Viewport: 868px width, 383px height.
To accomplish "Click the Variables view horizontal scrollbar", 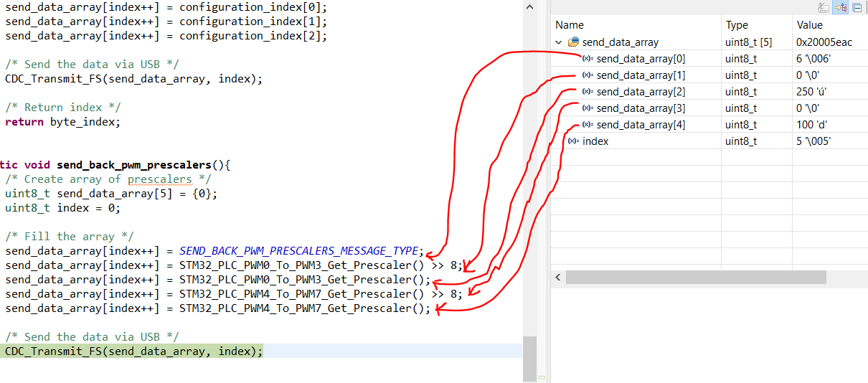I will [696, 277].
